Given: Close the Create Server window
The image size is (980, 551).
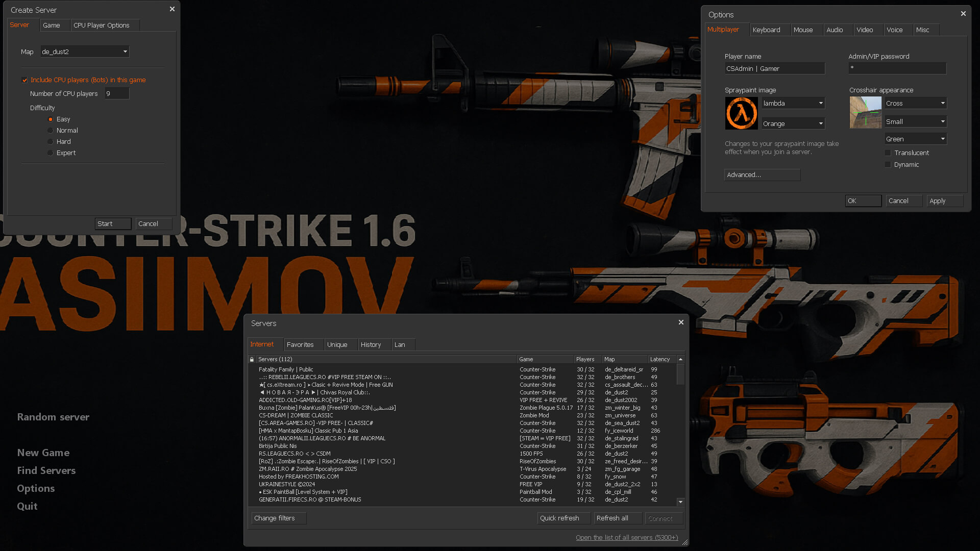Looking at the screenshot, I should point(172,9).
